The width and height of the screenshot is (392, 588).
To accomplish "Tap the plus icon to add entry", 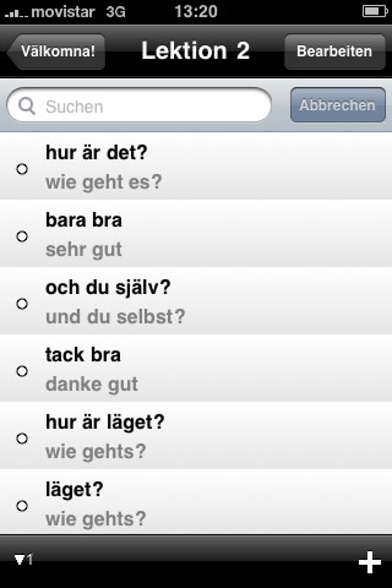I will (x=369, y=562).
